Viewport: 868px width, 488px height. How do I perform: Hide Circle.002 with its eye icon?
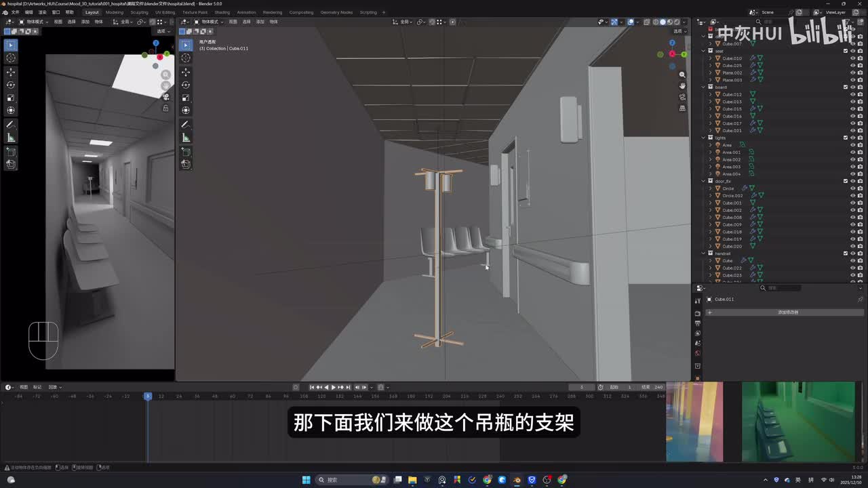pyautogui.click(x=852, y=196)
